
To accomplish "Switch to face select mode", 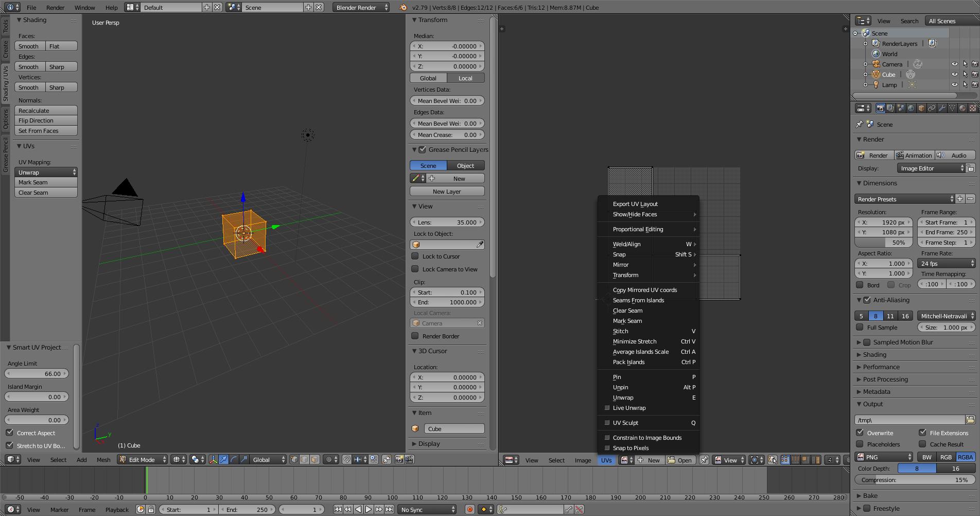I will [x=314, y=459].
